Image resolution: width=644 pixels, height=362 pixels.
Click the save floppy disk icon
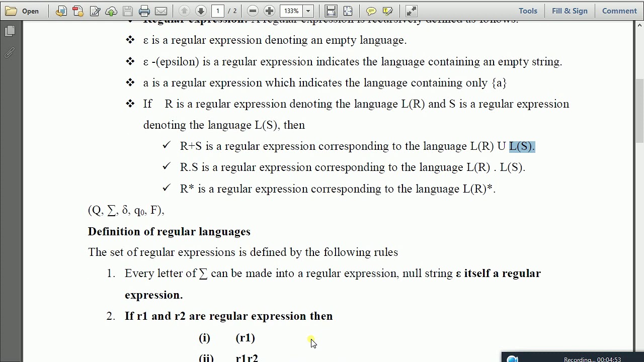128,11
